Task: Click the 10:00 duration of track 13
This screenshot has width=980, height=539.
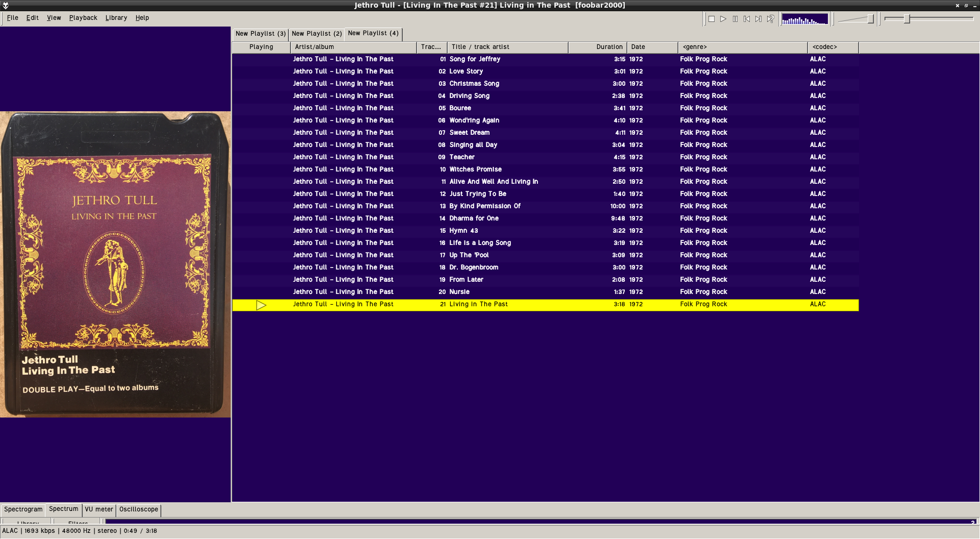Action: coord(618,206)
